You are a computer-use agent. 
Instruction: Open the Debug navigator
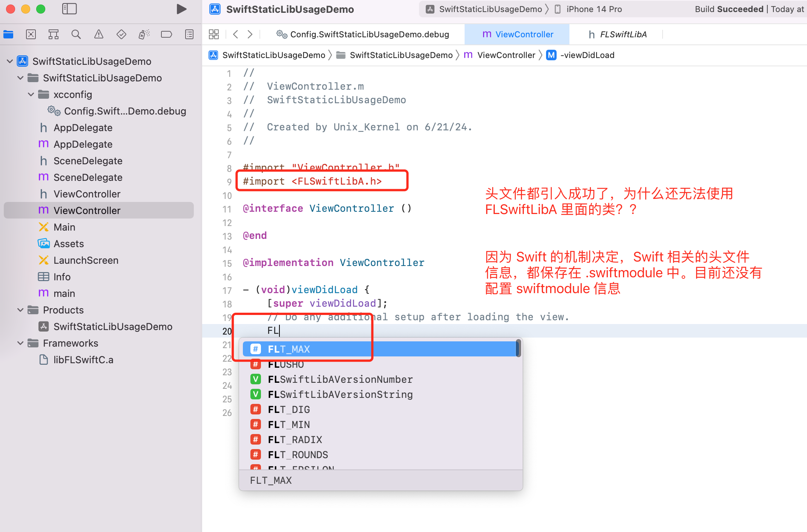coord(144,35)
